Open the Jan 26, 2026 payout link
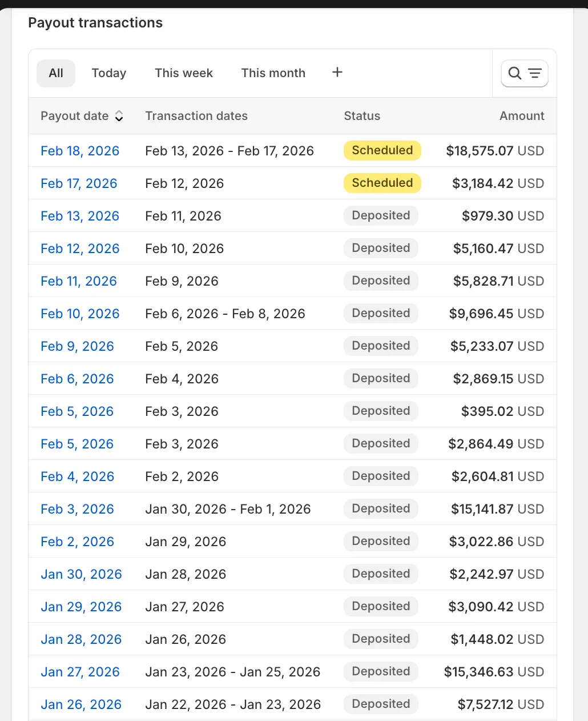 [x=81, y=704]
